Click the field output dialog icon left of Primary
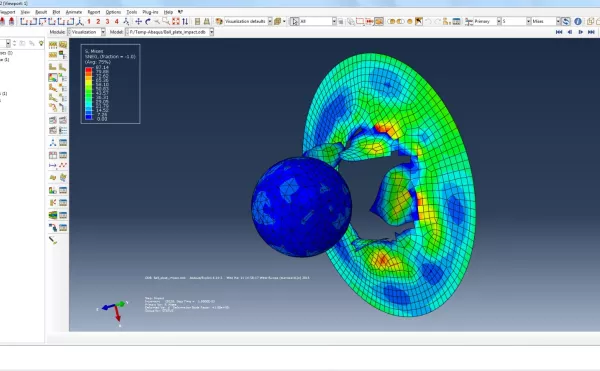The width and height of the screenshot is (600, 371). [469, 21]
